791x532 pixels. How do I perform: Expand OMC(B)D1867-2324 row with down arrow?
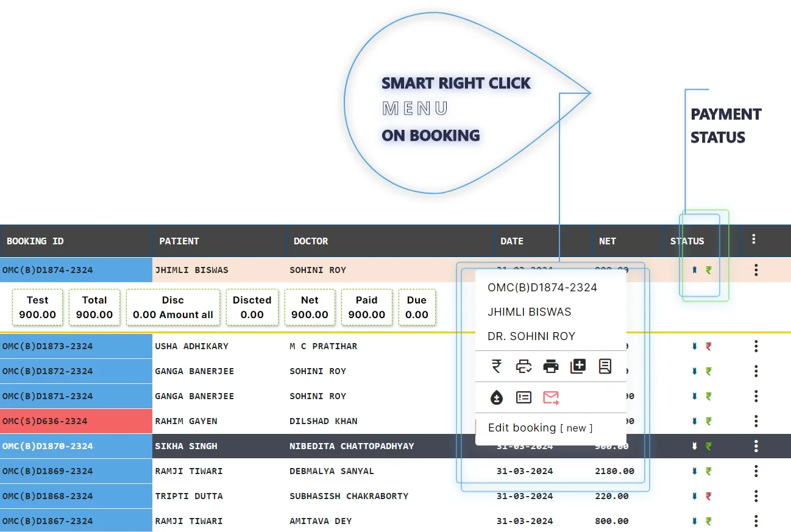pos(694,521)
